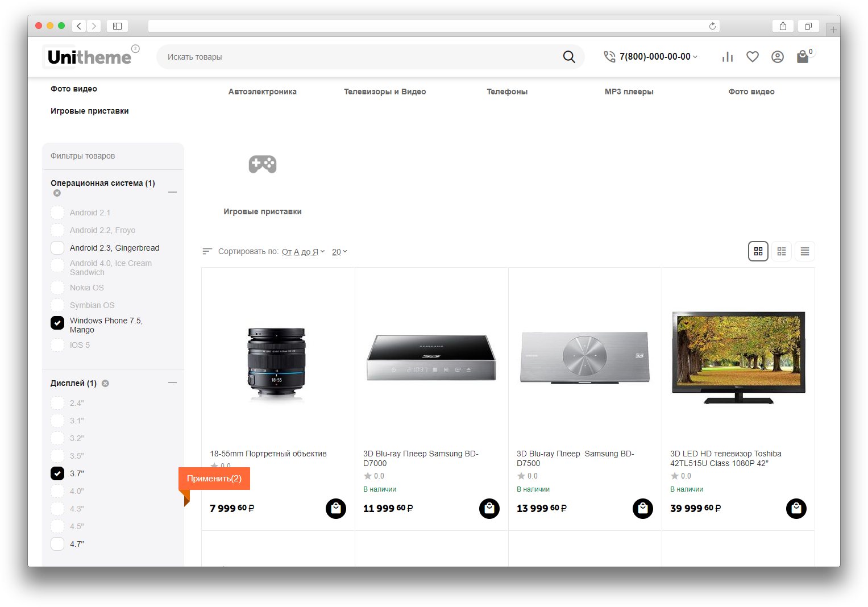Switch to compact list view layout
868x607 pixels.
(782, 251)
